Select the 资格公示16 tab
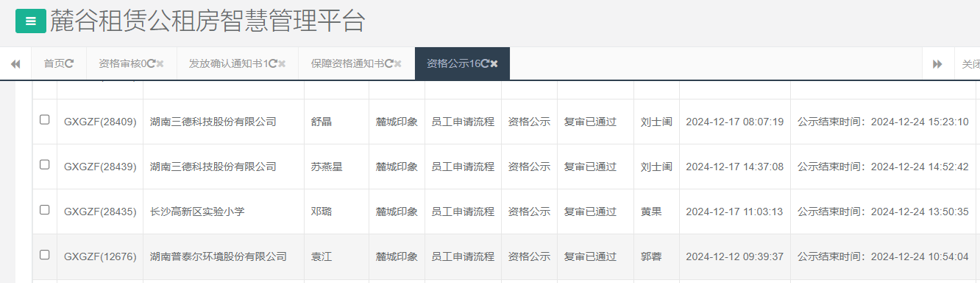 462,64
